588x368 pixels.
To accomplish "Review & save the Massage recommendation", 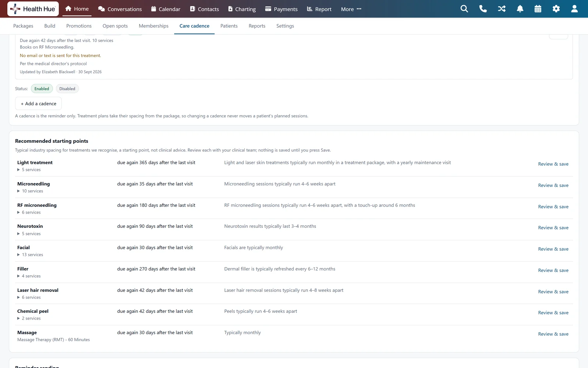I will (553, 334).
